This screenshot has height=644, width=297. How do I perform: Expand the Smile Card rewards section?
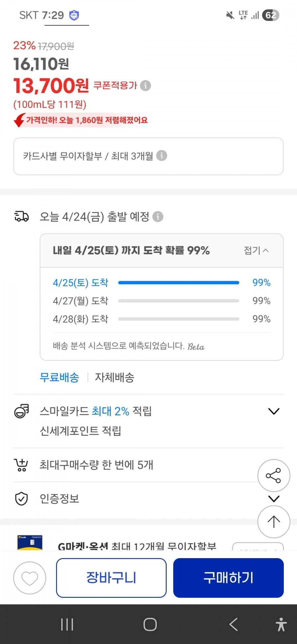(x=274, y=411)
